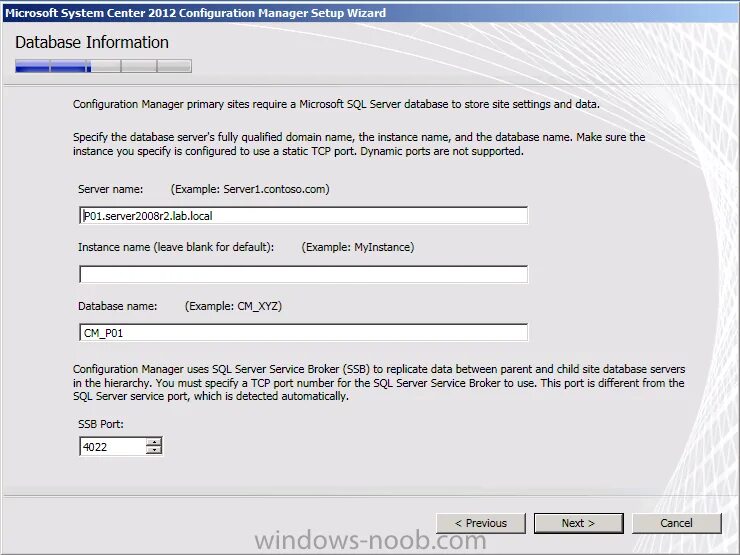The width and height of the screenshot is (740, 555).
Task: Select the Database name field containing CM_P01
Action: tap(303, 333)
